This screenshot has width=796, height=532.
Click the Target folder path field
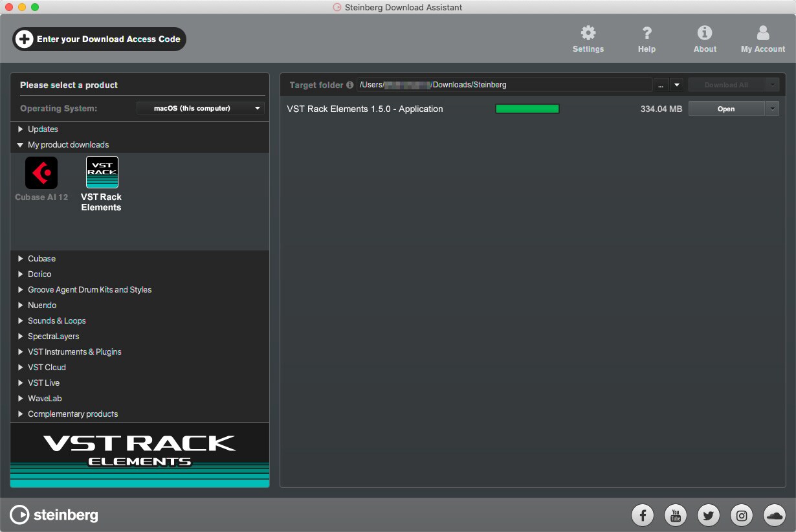pyautogui.click(x=505, y=85)
